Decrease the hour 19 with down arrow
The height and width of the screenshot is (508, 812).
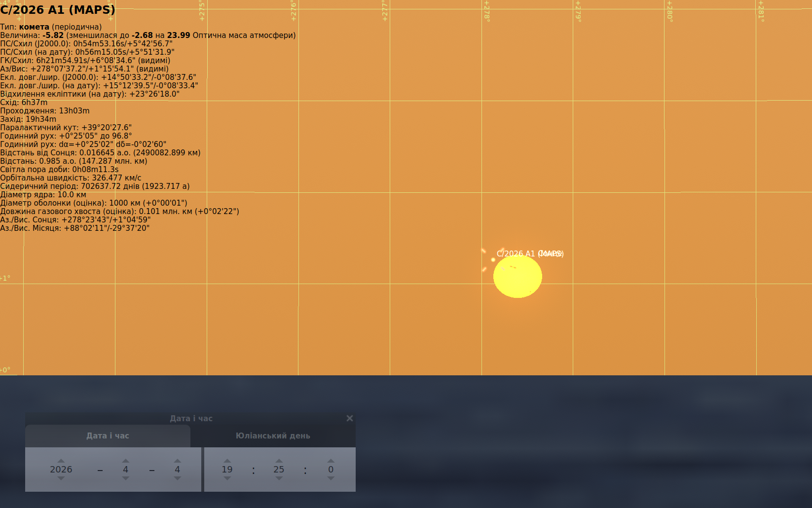pos(227,478)
